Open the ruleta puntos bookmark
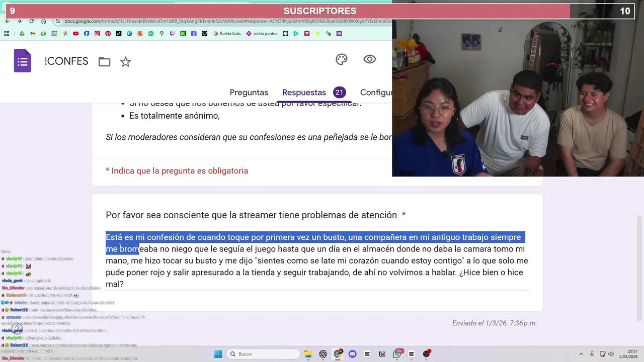This screenshot has width=644, height=362. point(262,34)
